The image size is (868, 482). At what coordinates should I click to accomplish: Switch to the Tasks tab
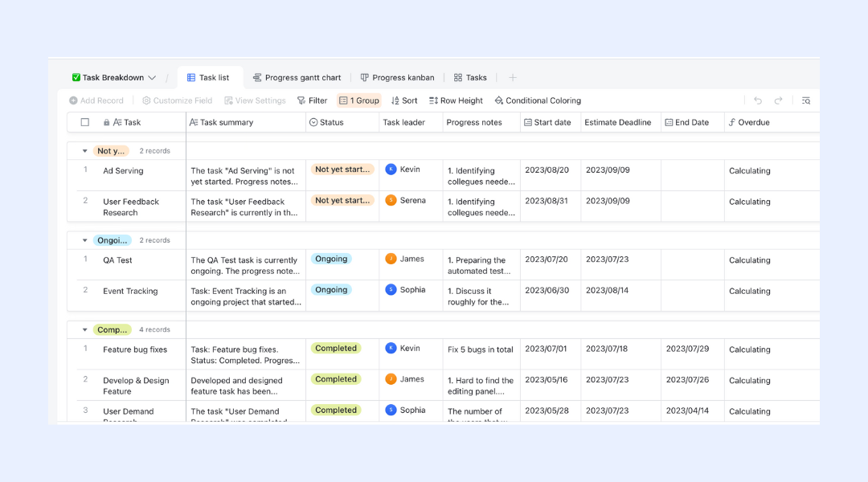(x=470, y=77)
